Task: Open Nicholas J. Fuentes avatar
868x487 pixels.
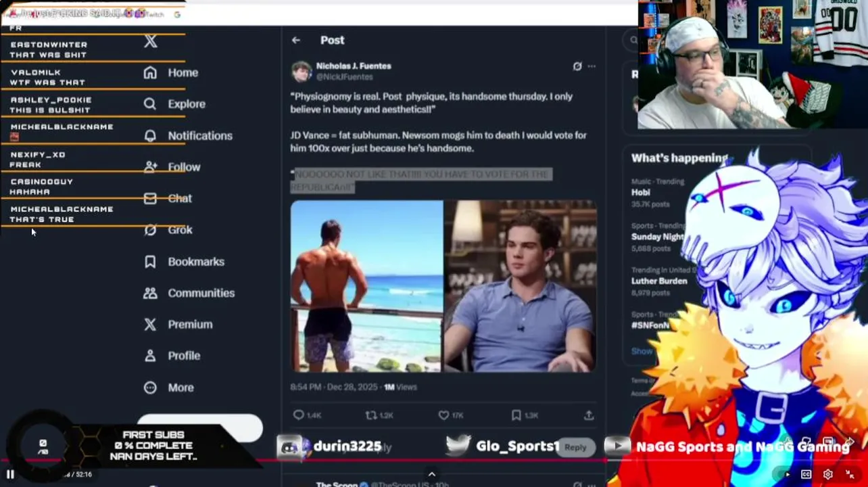Action: pyautogui.click(x=301, y=71)
